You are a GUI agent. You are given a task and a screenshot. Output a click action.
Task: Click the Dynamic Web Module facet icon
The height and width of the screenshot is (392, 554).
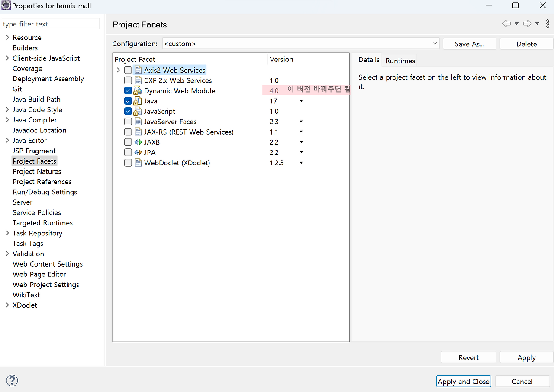tap(137, 90)
